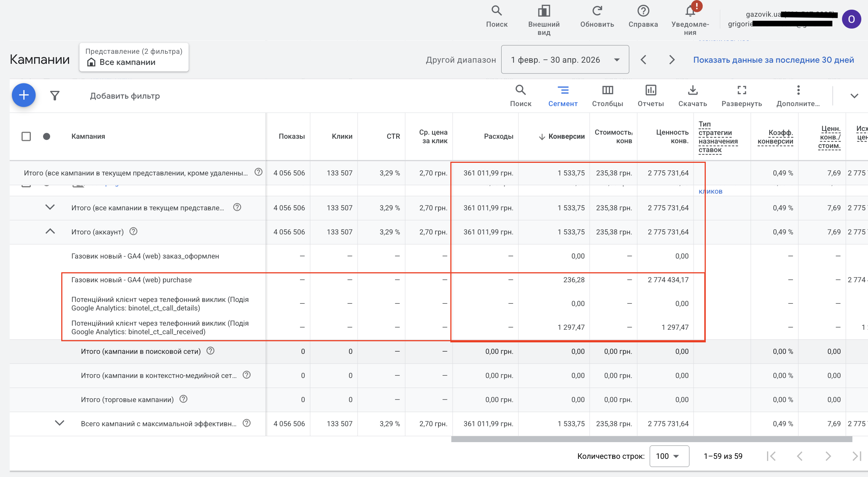This screenshot has width=868, height=477.
Task: Click the help icon on the top Итого row
Action: [x=258, y=172]
